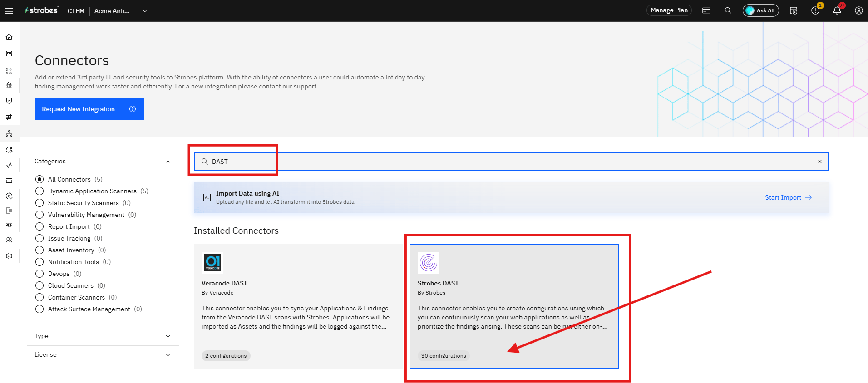Open the Ask AI assistant
This screenshot has height=383, width=868.
pos(761,10)
